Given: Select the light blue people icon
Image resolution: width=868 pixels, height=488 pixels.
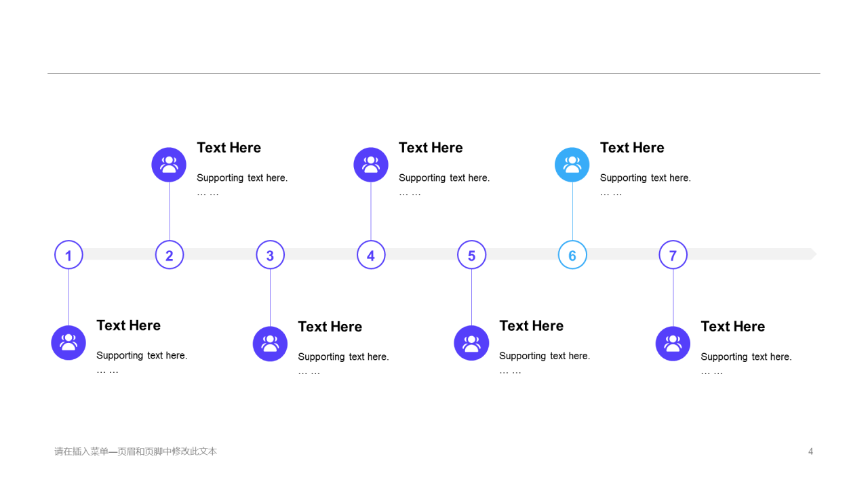Looking at the screenshot, I should click(572, 165).
